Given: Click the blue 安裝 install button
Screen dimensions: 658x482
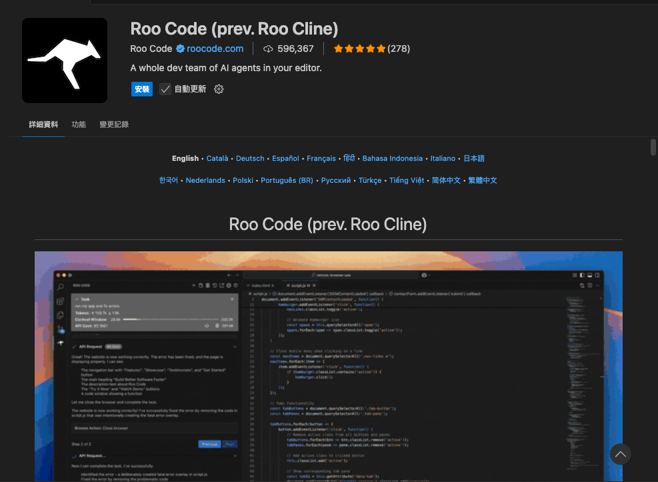Looking at the screenshot, I should click(x=142, y=89).
